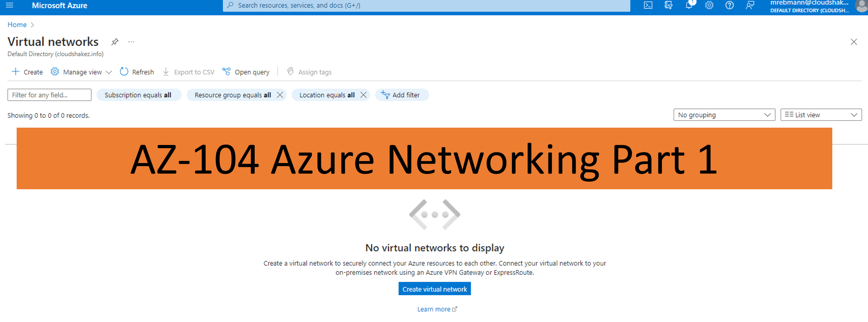
Task: Open more options beside page title
Action: pos(131,42)
